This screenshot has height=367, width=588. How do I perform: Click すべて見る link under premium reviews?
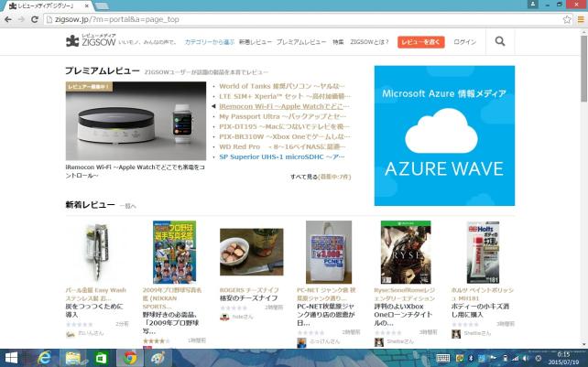point(304,177)
